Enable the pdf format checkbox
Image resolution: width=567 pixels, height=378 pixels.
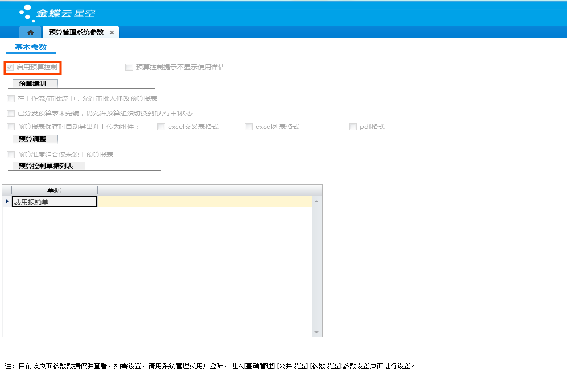353,126
